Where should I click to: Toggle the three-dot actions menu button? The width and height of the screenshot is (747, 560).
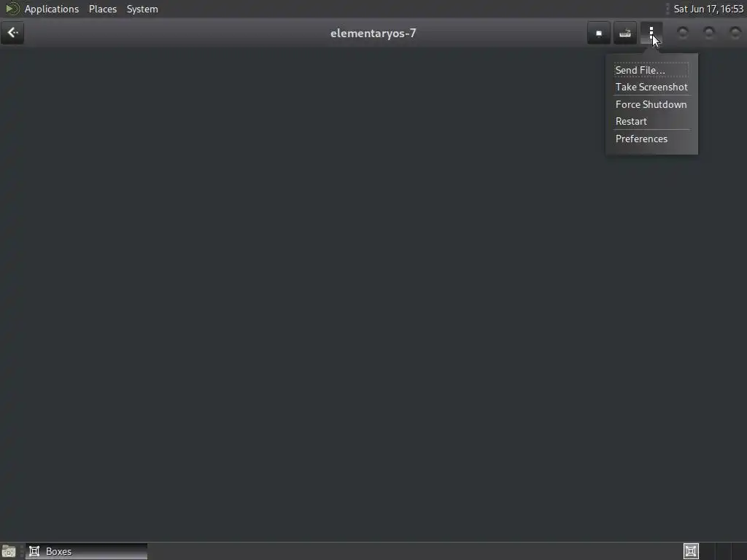[x=651, y=33]
